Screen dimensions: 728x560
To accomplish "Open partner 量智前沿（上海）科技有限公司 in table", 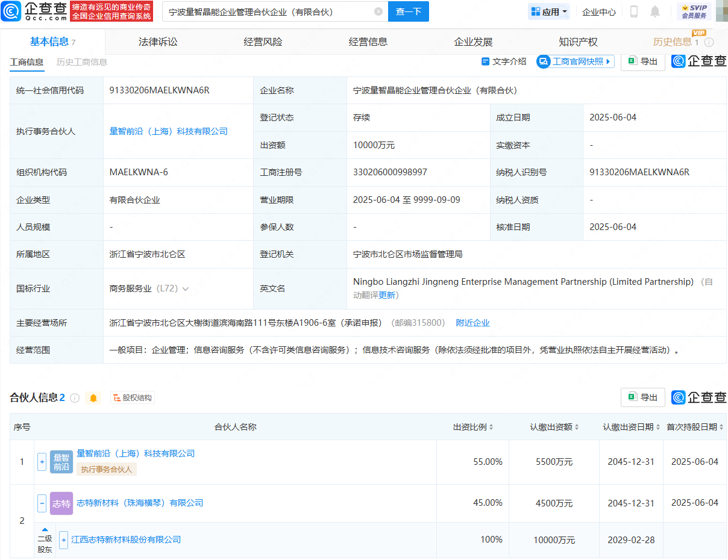I will (x=136, y=453).
